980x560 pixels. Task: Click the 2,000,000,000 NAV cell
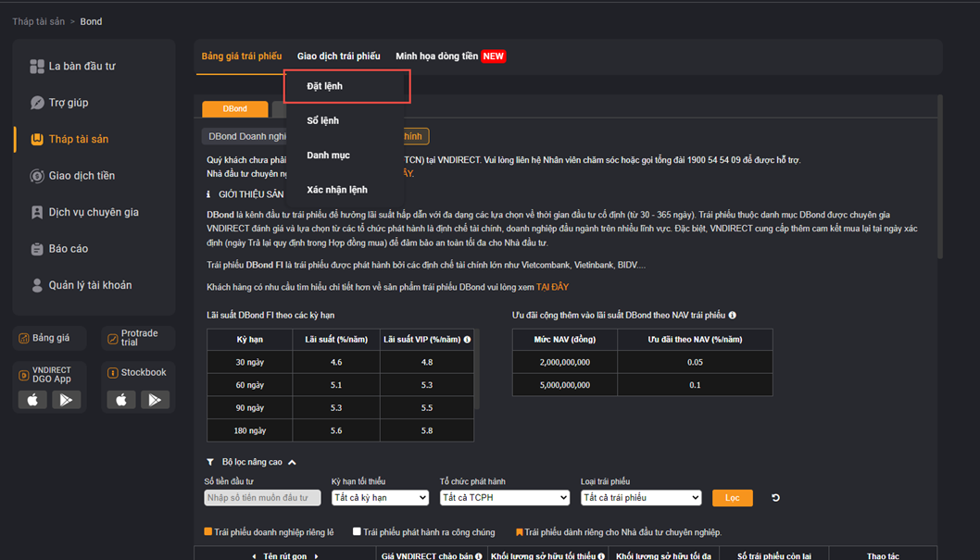tap(565, 362)
